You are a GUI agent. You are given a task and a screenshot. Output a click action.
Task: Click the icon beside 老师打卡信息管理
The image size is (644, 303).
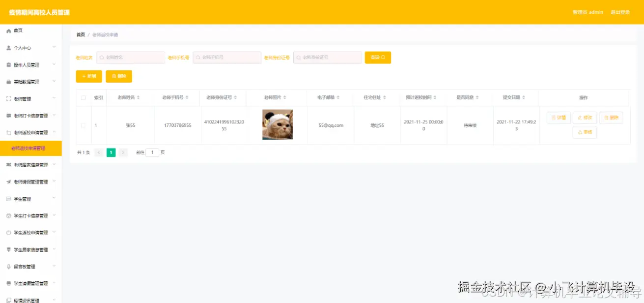pyautogui.click(x=8, y=116)
